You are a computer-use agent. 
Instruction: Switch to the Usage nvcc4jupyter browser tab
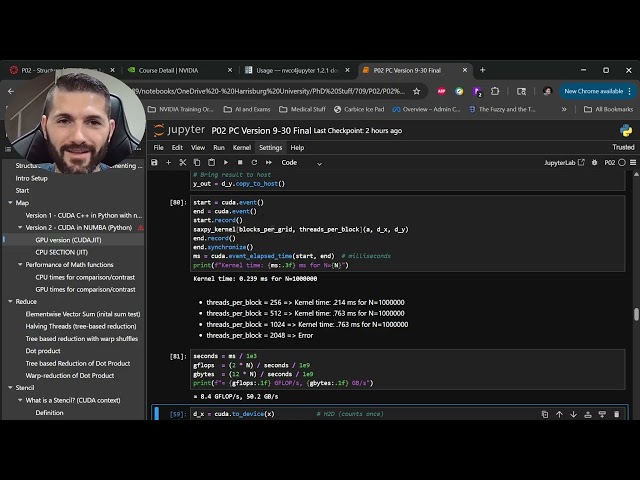297,70
